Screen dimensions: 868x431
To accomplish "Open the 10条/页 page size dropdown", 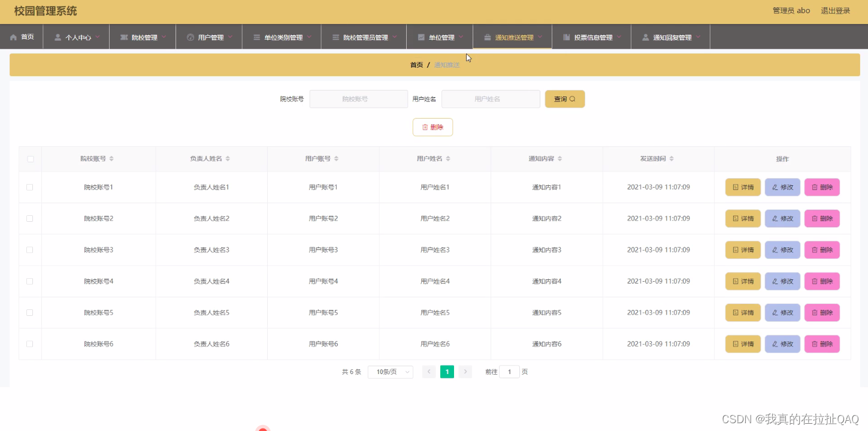I will click(390, 372).
